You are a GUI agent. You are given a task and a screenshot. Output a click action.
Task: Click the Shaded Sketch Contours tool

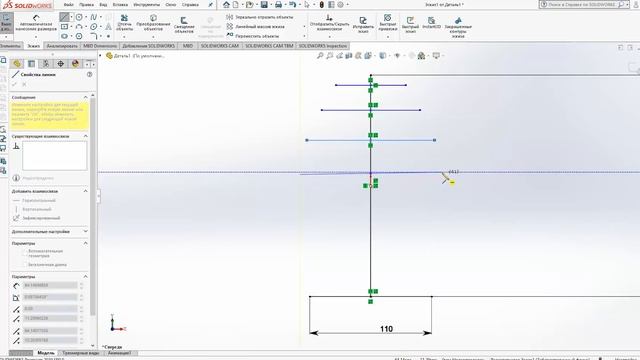pos(458,27)
